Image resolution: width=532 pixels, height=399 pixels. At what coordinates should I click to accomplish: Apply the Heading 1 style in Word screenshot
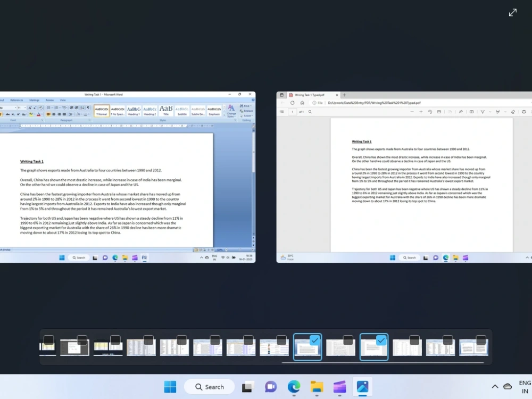(134, 111)
